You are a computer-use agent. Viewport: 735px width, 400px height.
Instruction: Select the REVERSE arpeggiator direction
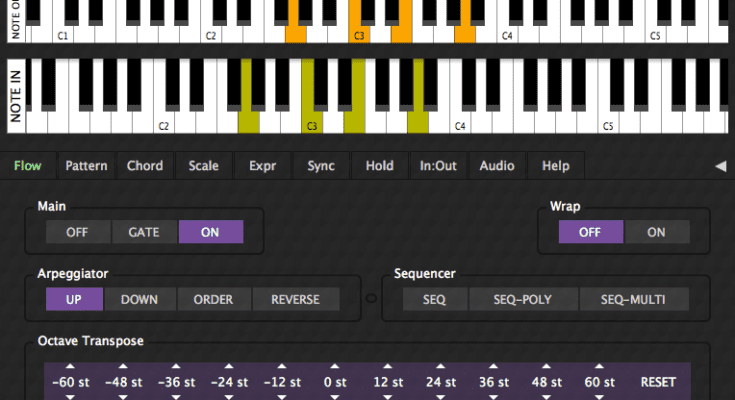[295, 299]
